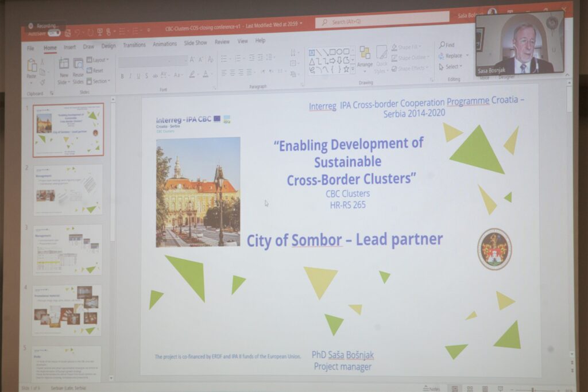Open the font color picker
The width and height of the screenshot is (588, 392).
point(206,74)
